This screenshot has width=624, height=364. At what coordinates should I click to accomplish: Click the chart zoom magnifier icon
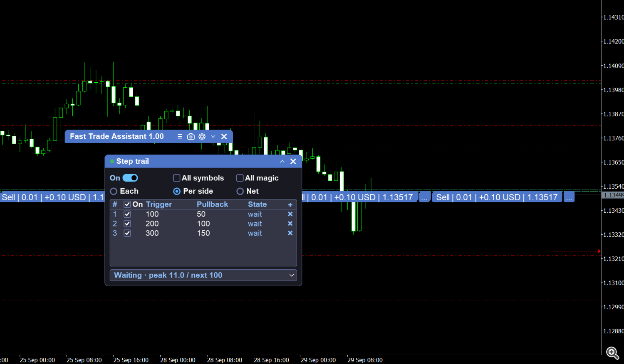click(x=612, y=353)
